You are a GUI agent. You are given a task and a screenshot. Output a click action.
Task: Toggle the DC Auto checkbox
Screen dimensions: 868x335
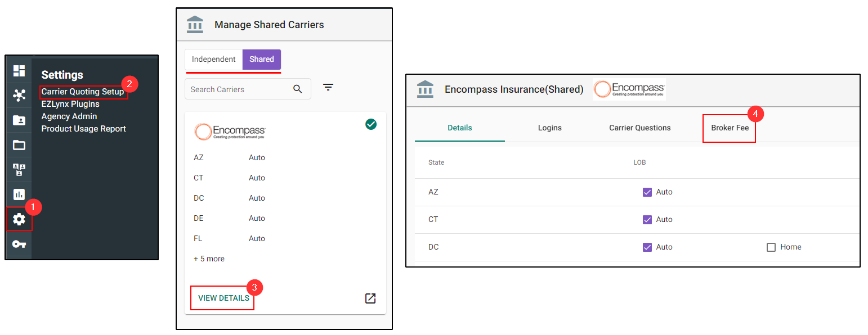click(647, 247)
